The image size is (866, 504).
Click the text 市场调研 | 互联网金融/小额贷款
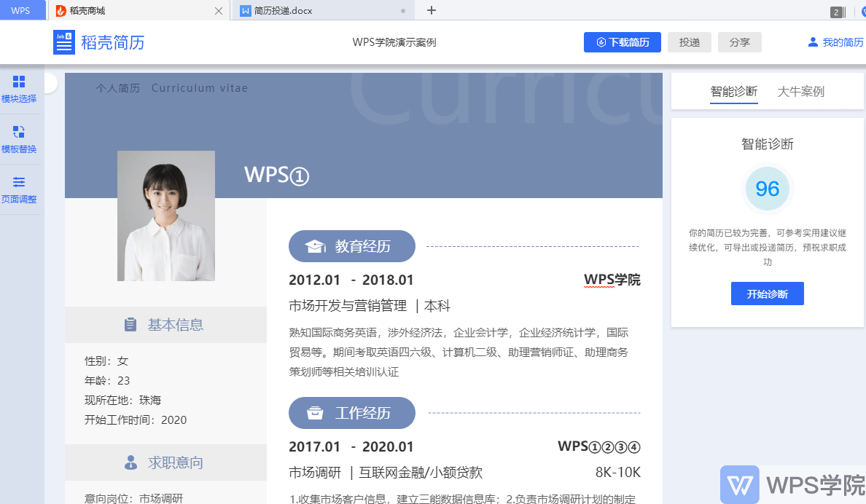coord(386,473)
